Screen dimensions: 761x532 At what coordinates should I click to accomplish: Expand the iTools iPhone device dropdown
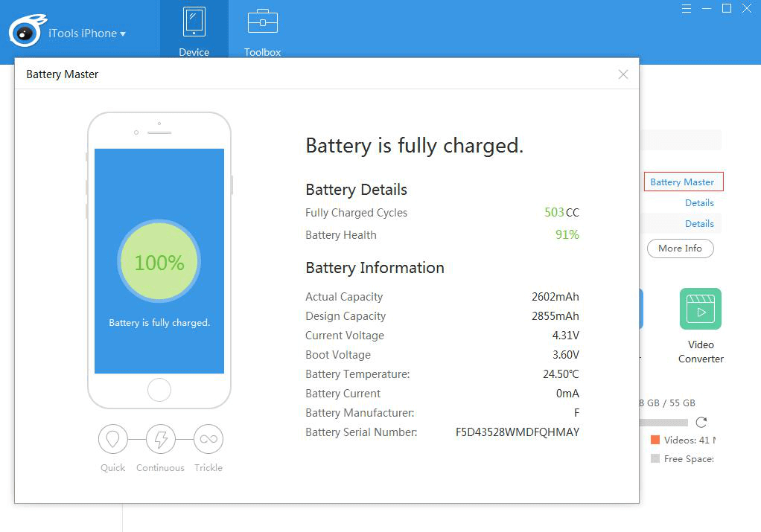[87, 33]
